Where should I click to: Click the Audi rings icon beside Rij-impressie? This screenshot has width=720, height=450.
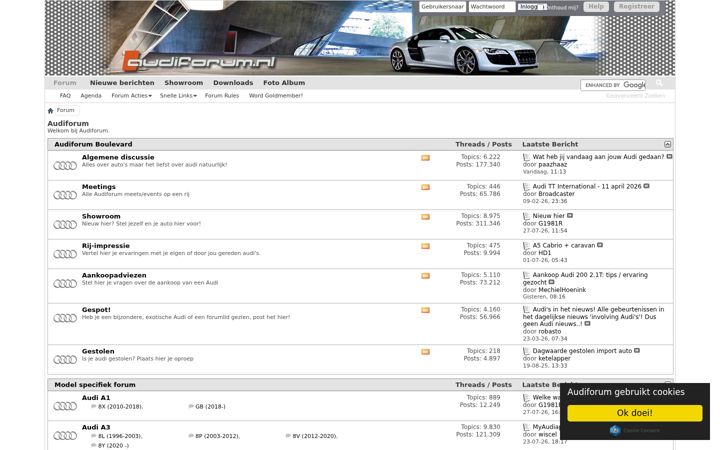point(65,254)
